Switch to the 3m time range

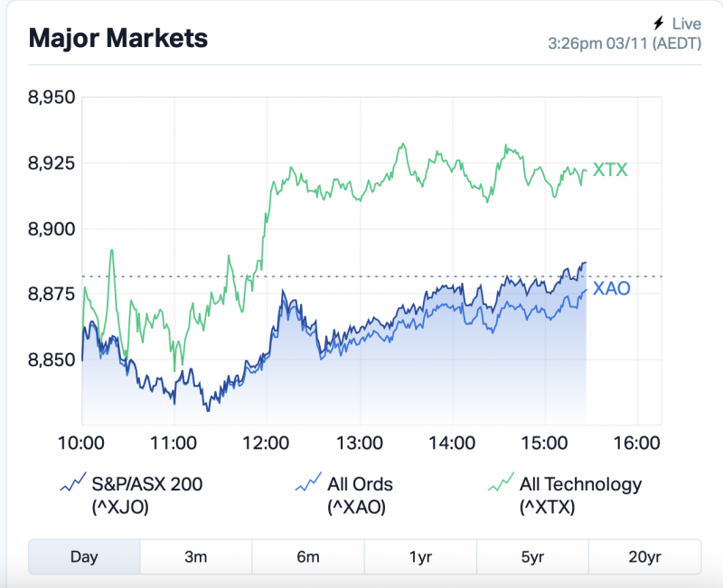pos(196,556)
